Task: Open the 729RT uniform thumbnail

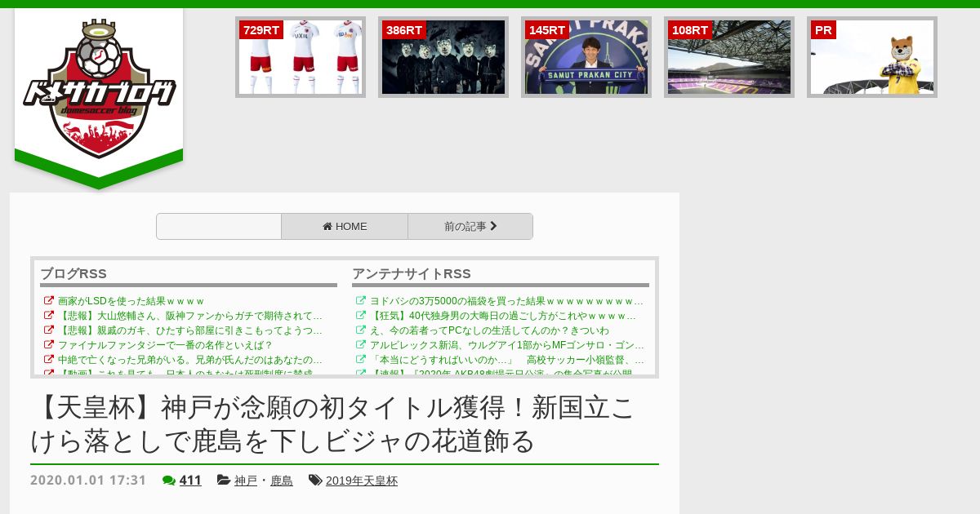Action: click(301, 57)
